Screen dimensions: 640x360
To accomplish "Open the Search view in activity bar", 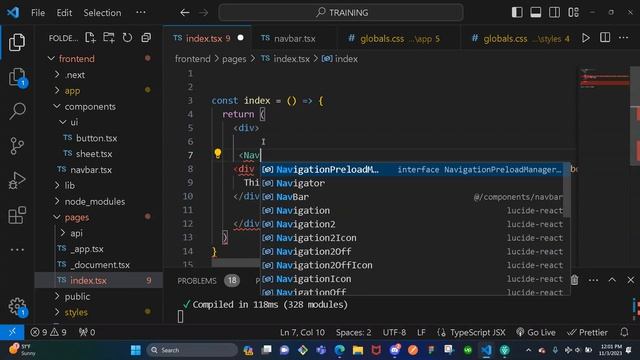I will pos(17,111).
